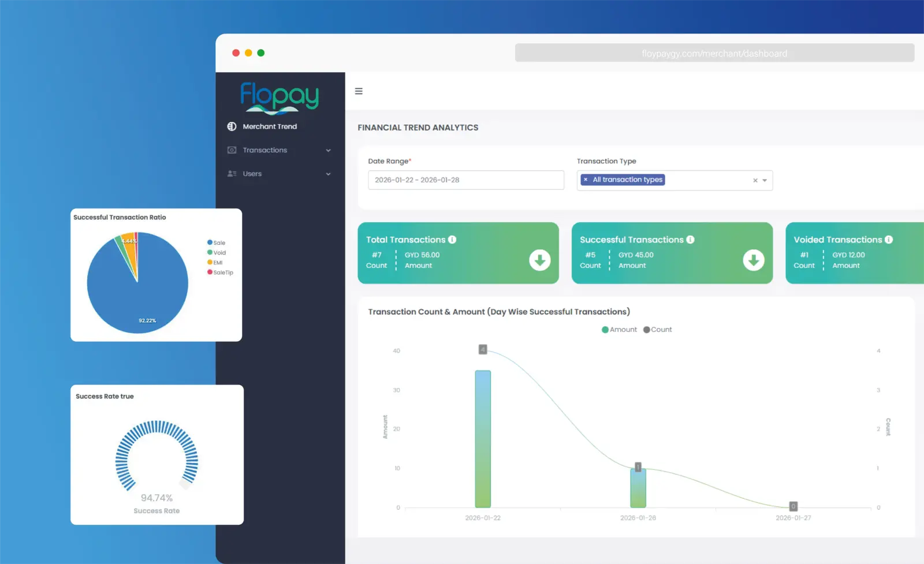The width and height of the screenshot is (924, 564).
Task: Click the Merchant Trend icon
Action: 232,126
